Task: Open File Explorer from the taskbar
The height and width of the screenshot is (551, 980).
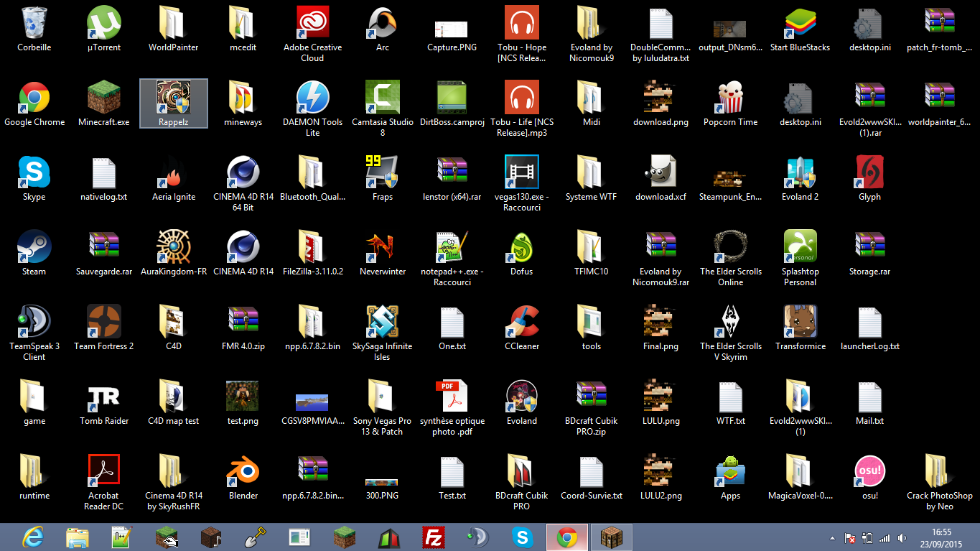Action: pyautogui.click(x=78, y=537)
